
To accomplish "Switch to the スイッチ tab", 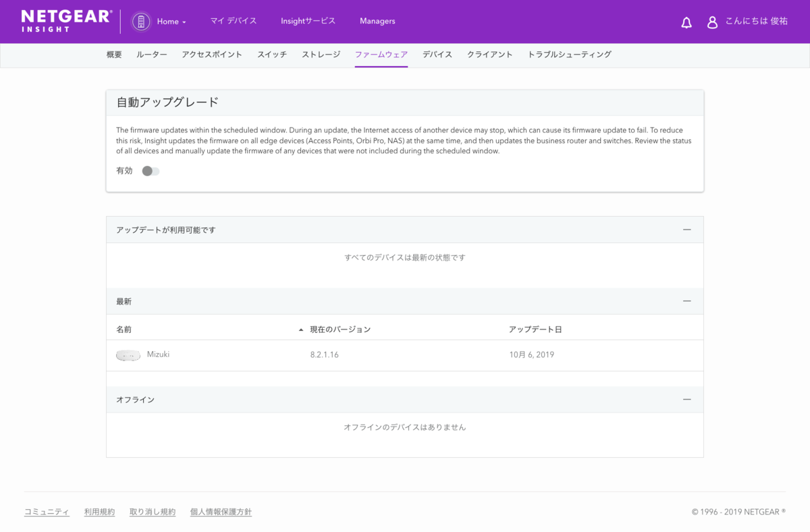I will 272,55.
